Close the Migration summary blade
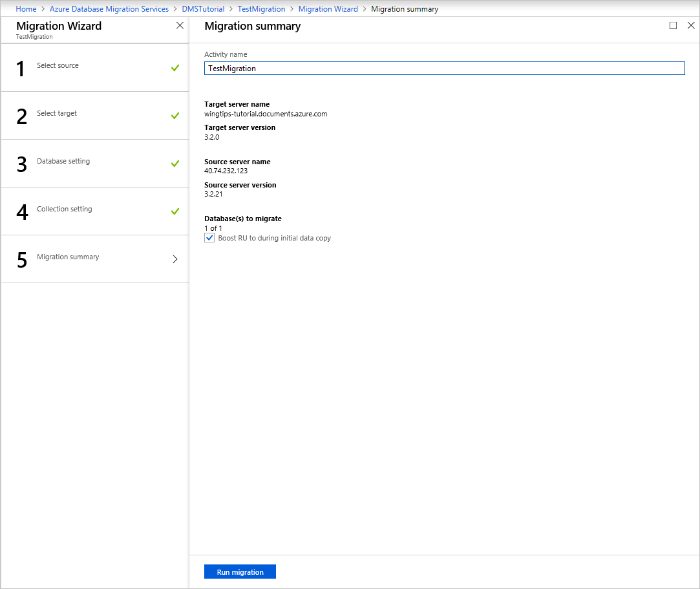Viewport: 700px width, 589px height. (x=690, y=25)
